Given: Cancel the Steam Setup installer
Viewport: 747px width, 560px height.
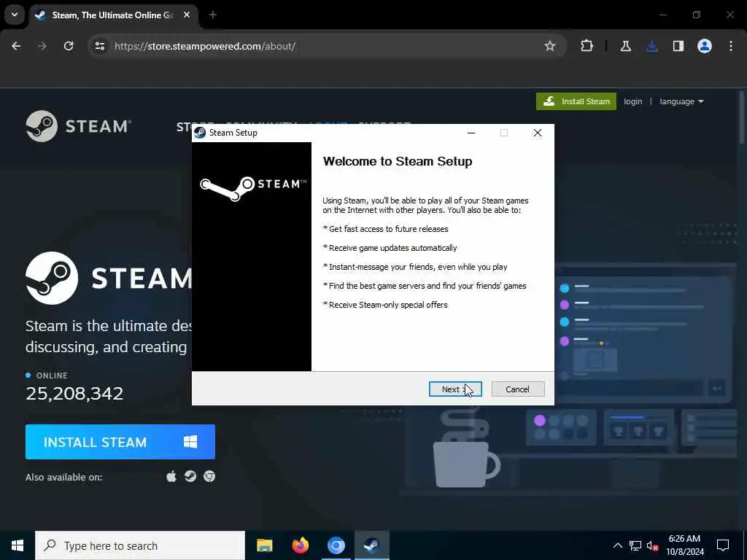Looking at the screenshot, I should pos(517,389).
